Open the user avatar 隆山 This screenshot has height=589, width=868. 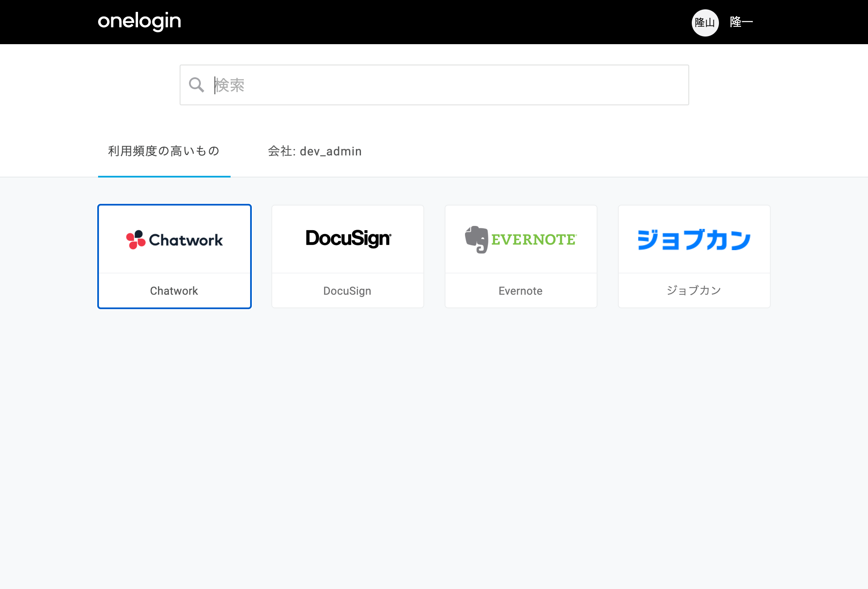click(x=705, y=23)
